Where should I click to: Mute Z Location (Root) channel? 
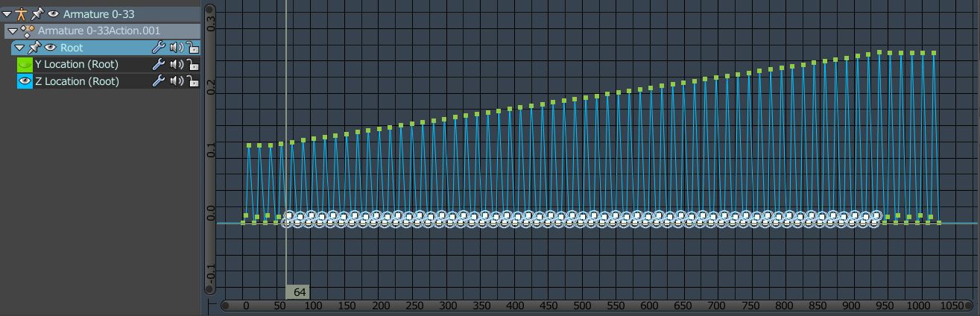click(x=177, y=81)
